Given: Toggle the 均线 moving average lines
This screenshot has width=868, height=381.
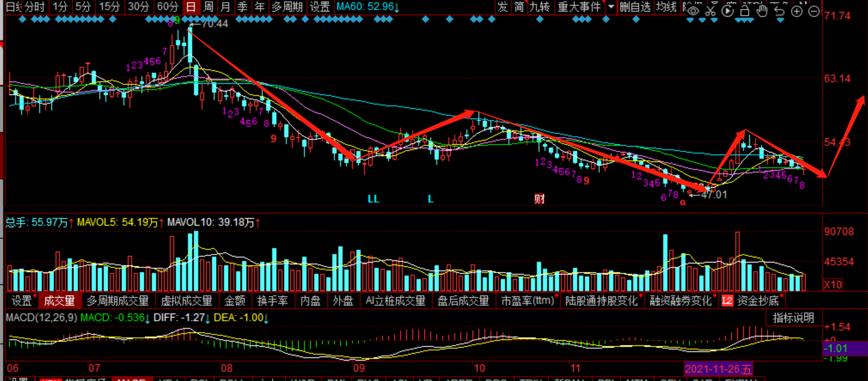Looking at the screenshot, I should 667,7.
